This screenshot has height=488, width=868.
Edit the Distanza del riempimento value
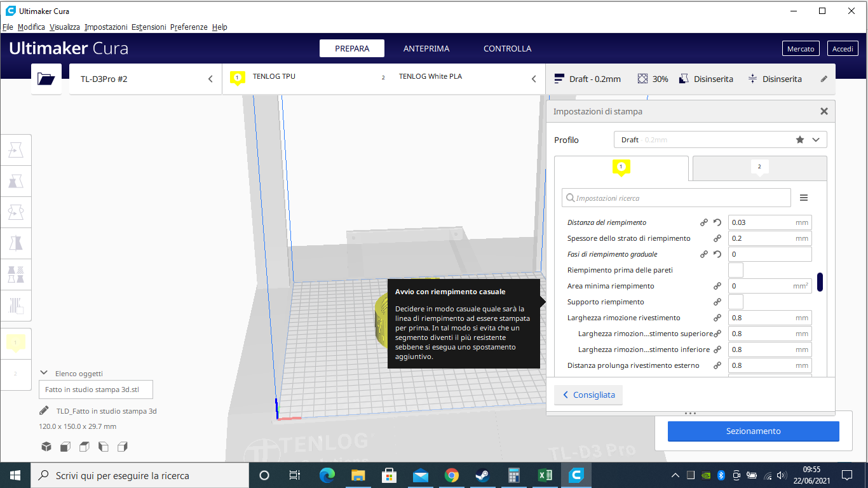coord(770,222)
